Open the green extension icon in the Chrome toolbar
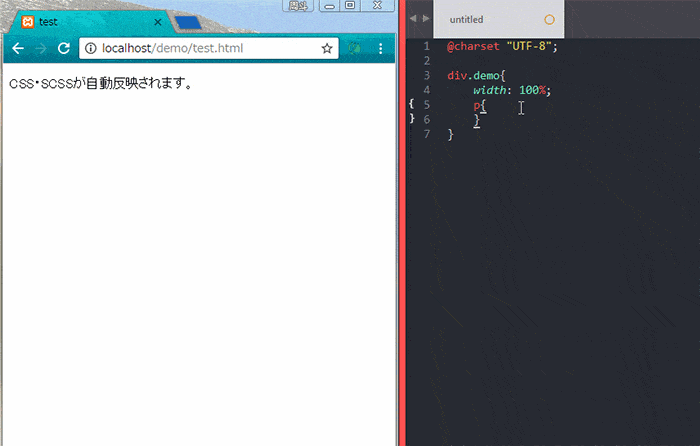 (x=354, y=48)
